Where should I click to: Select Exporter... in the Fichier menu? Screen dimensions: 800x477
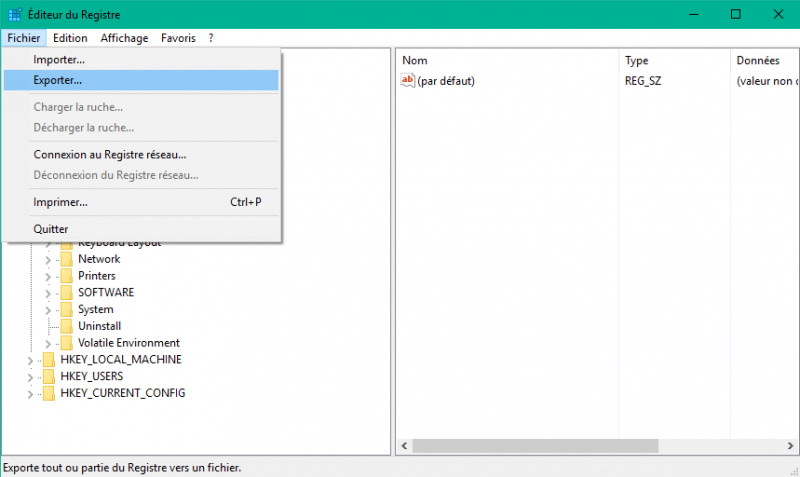(x=141, y=80)
